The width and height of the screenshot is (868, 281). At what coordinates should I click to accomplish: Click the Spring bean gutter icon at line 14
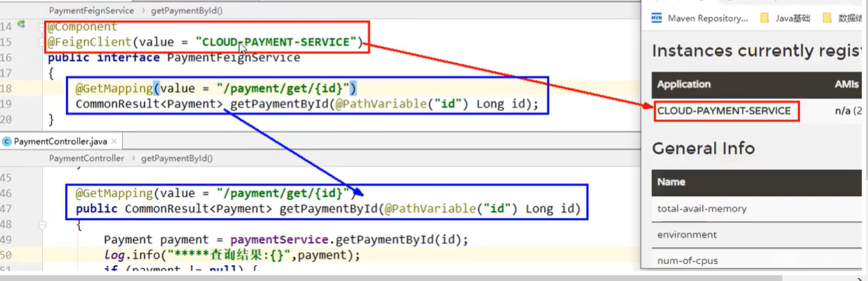tap(22, 25)
